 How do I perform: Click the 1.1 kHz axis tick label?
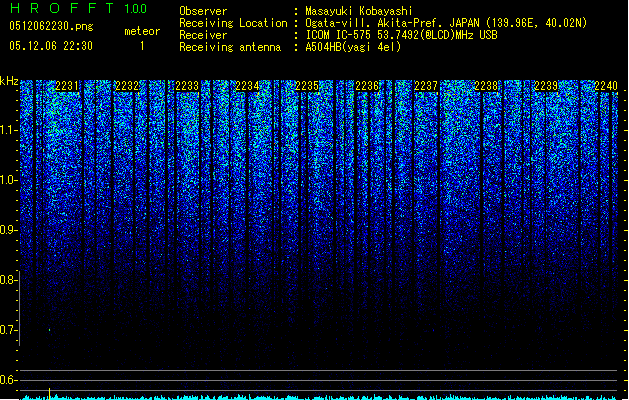point(9,130)
